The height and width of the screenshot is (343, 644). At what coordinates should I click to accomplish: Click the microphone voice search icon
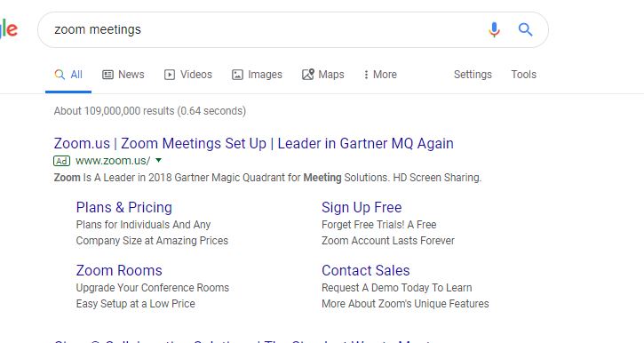coord(495,30)
